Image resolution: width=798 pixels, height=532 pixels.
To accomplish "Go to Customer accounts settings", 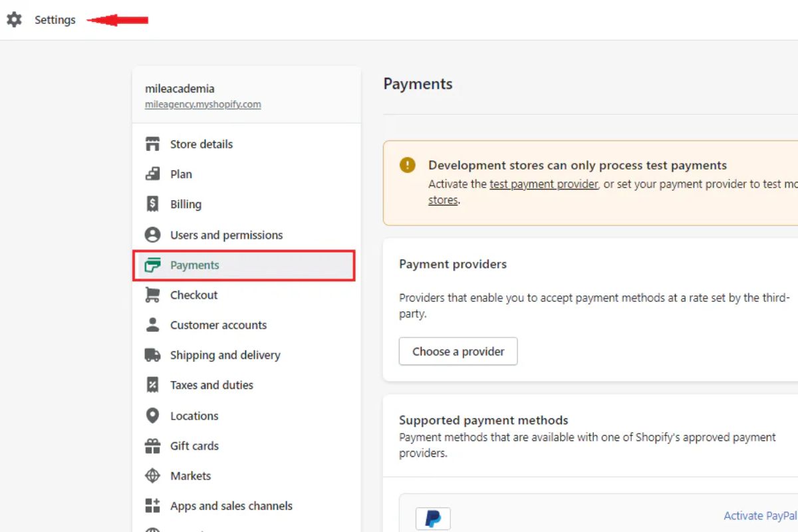I will click(x=218, y=325).
